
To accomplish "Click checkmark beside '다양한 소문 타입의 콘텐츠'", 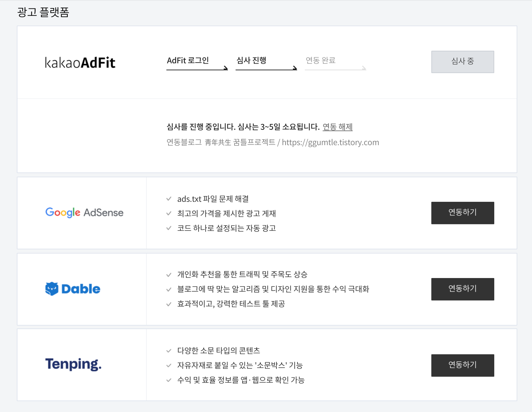I will [169, 350].
